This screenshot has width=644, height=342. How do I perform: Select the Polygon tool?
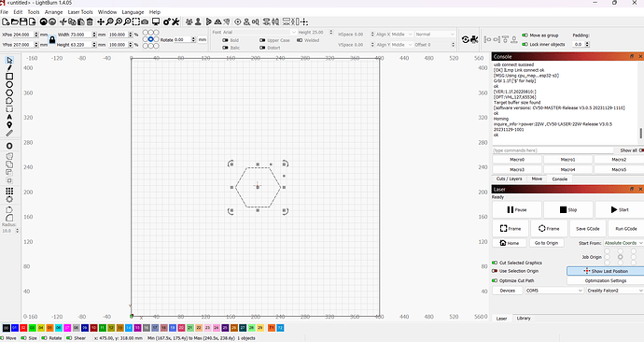9,93
